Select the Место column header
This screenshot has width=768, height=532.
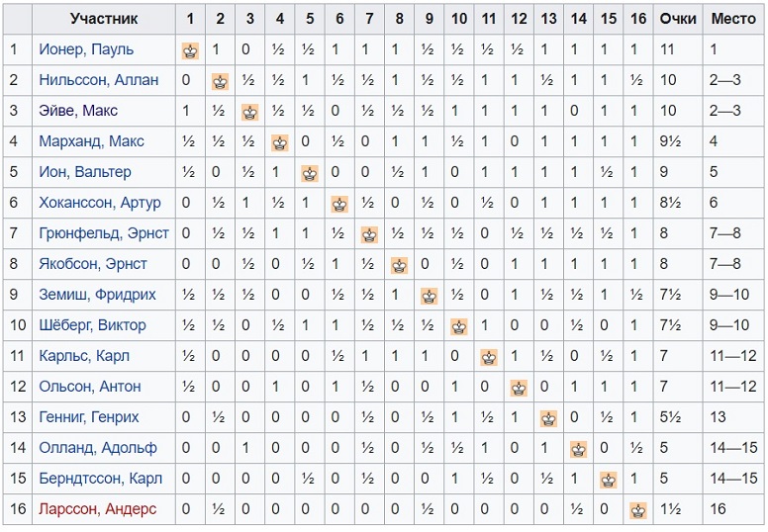733,19
